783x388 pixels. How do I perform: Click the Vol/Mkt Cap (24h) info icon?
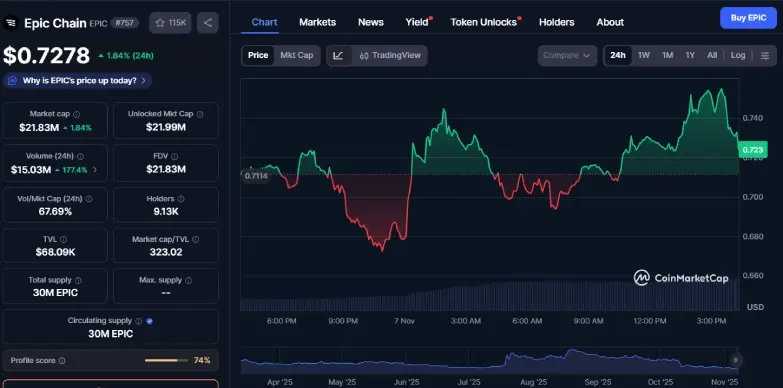pyautogui.click(x=89, y=199)
